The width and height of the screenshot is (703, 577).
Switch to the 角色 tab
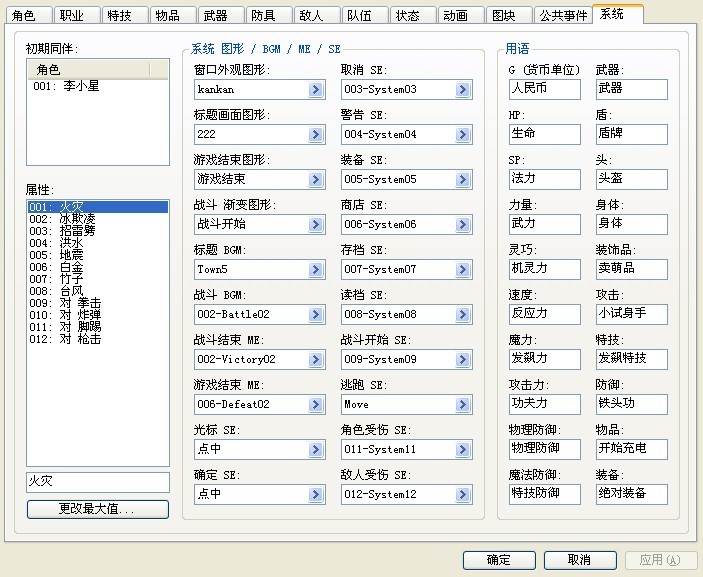pyautogui.click(x=29, y=16)
